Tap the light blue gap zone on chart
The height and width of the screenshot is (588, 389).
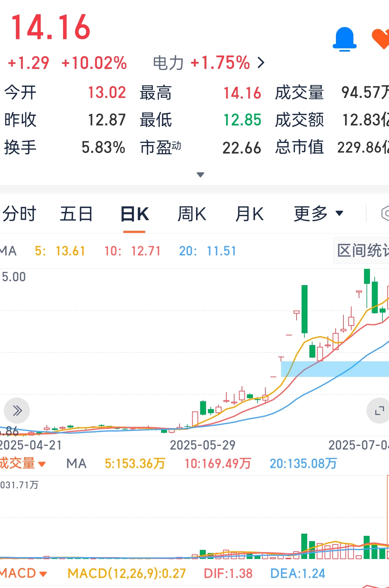335,369
